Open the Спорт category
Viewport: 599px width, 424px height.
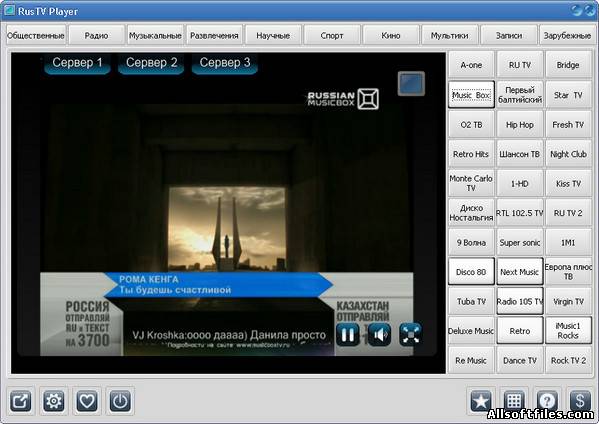click(x=332, y=36)
